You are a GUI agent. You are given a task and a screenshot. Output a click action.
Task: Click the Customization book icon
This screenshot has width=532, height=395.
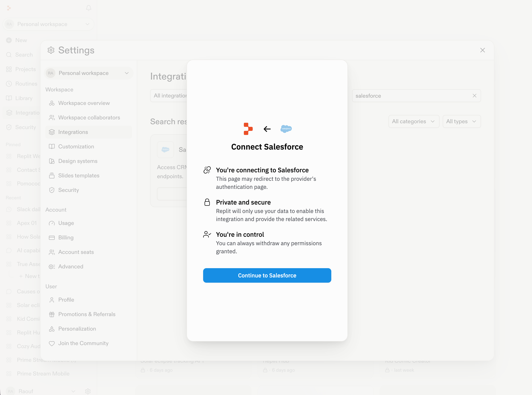point(52,147)
